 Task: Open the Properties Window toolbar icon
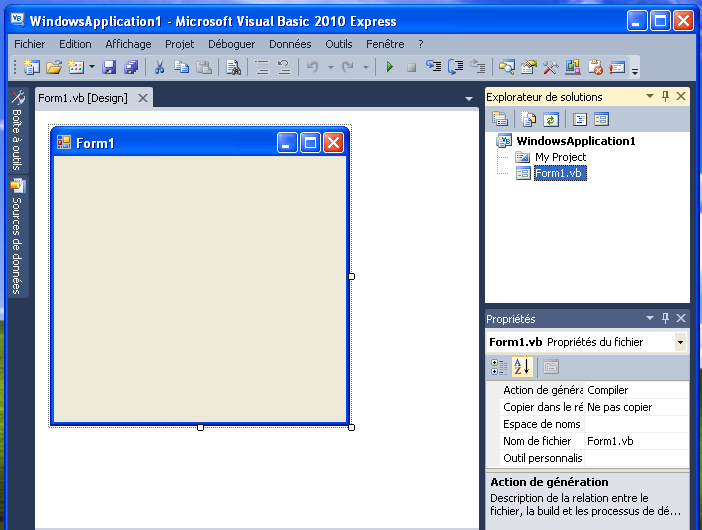(528, 67)
